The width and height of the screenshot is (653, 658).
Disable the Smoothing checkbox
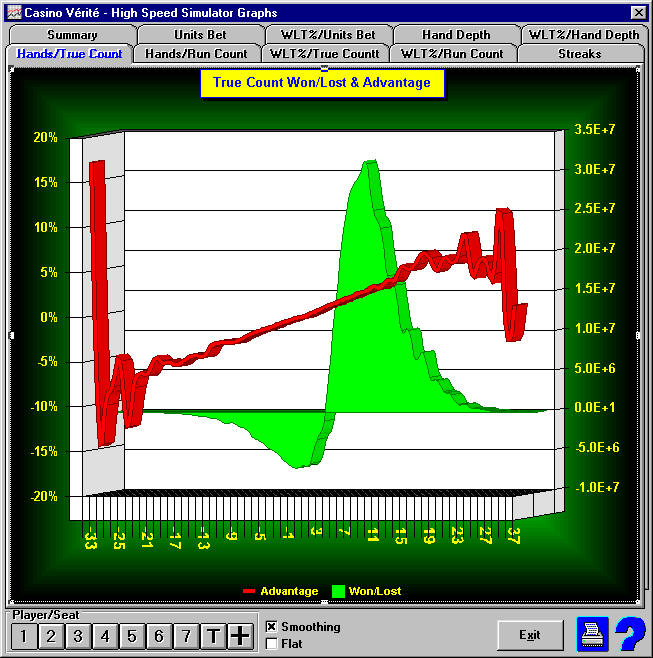(x=271, y=627)
